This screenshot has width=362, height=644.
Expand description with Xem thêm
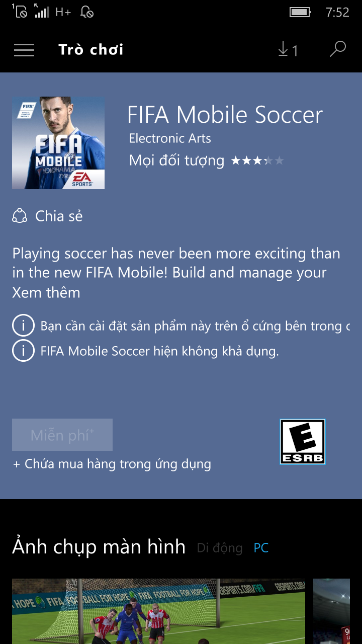click(46, 292)
